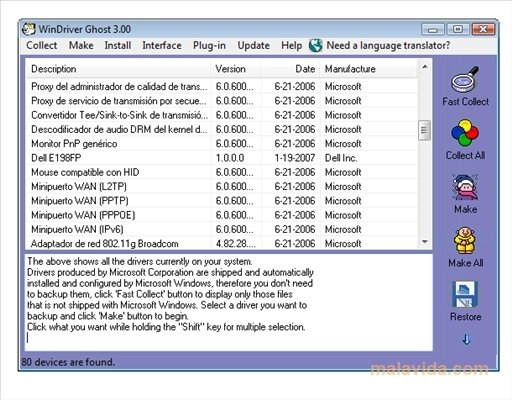Minimize the WinDriver Ghost window
512x400 pixels.
433,30
